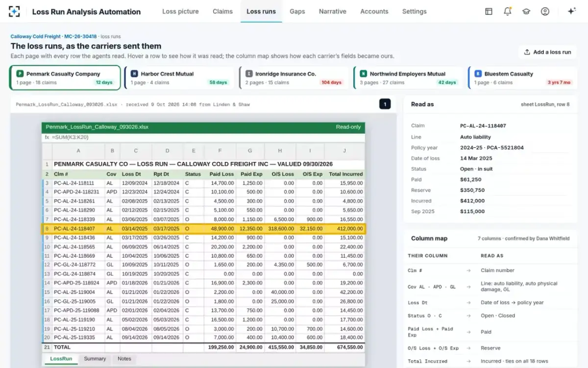Click the Add a loss run button
Viewport: 588px width, 368px height.
tap(547, 52)
